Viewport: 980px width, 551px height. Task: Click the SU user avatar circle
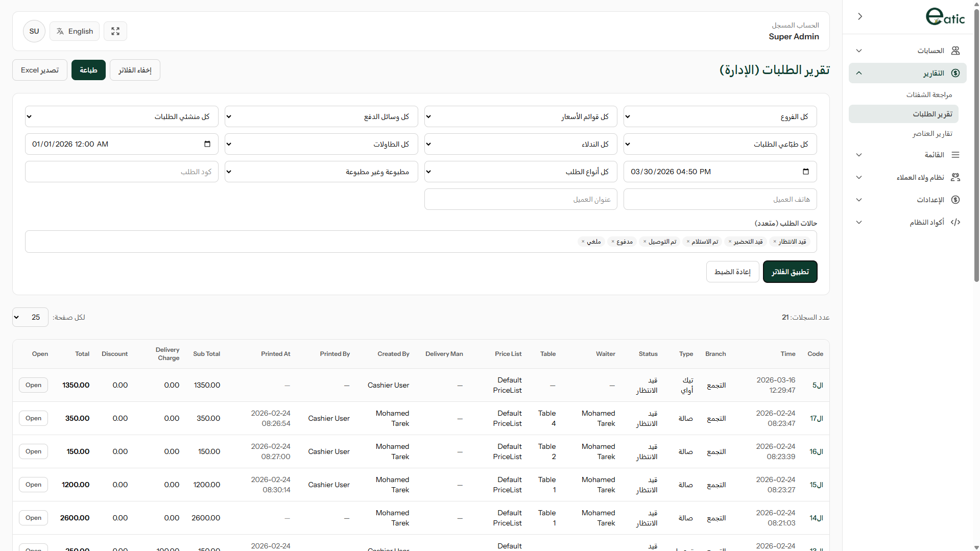click(34, 31)
